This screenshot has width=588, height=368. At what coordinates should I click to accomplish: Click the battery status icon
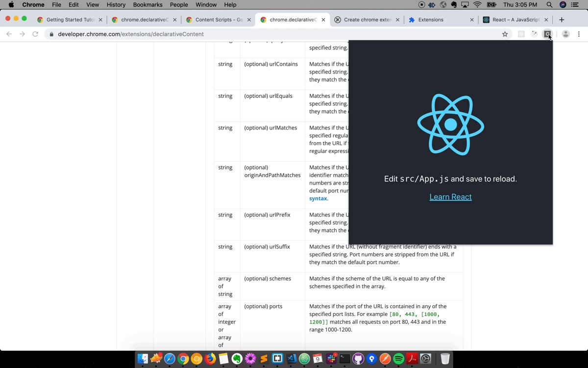(x=491, y=5)
